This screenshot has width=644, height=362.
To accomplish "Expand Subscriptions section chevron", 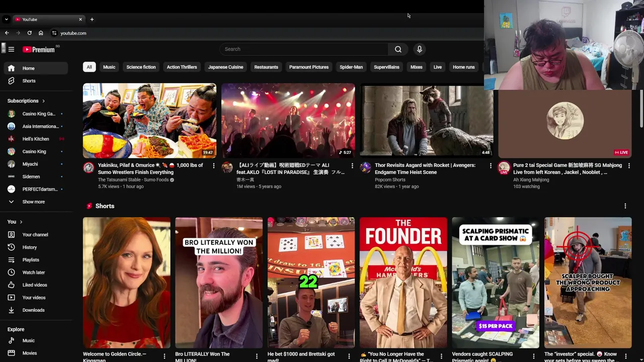I will coord(43,101).
